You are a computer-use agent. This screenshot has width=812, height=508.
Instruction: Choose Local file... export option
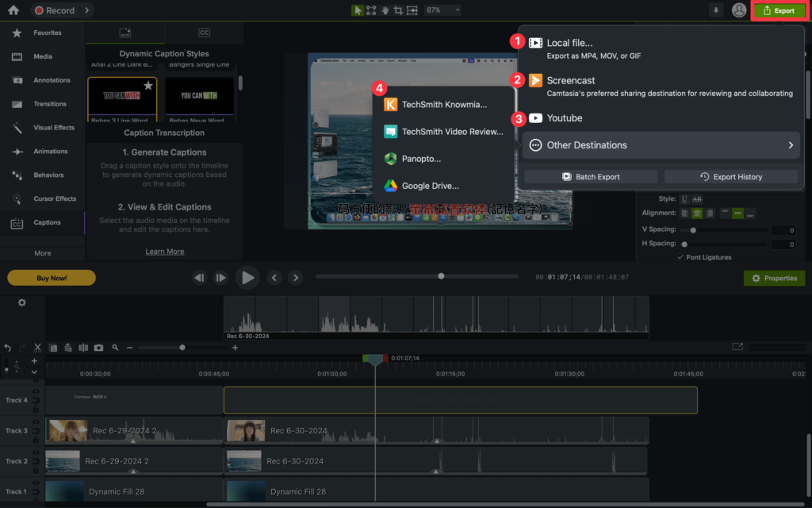[x=661, y=48]
